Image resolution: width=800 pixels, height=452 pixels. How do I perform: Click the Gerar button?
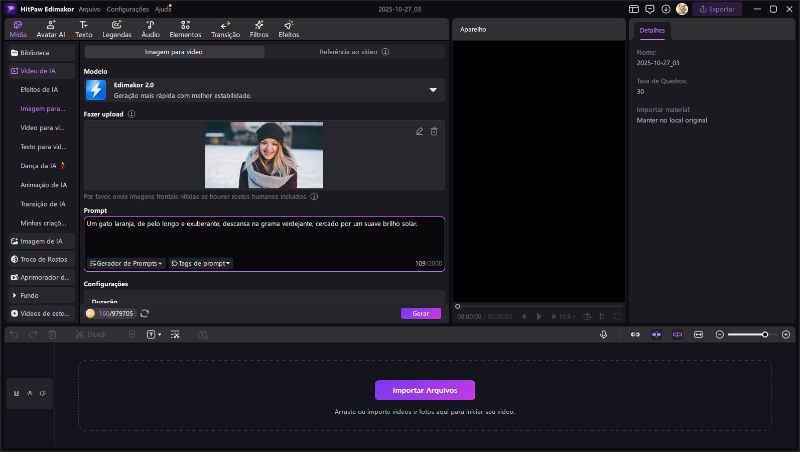[420, 313]
